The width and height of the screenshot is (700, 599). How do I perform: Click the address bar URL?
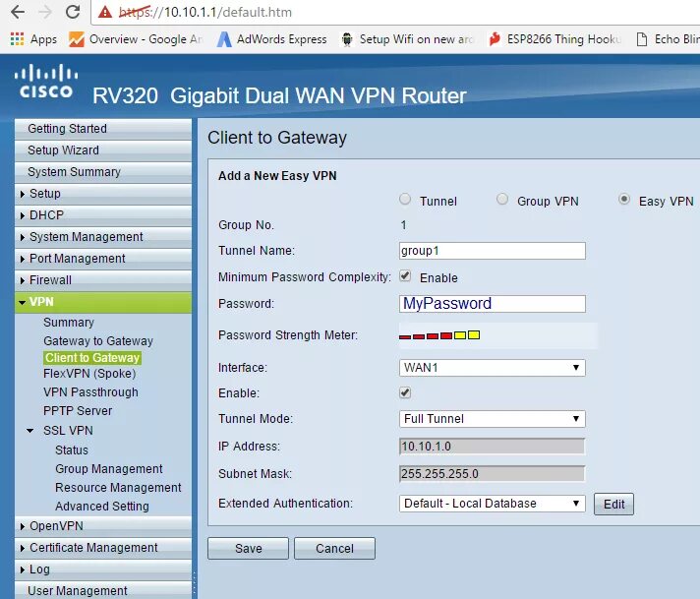pyautogui.click(x=205, y=12)
